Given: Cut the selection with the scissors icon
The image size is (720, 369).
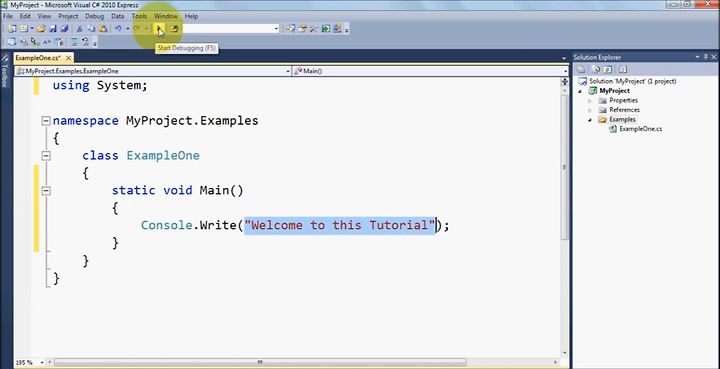Looking at the screenshot, I should pyautogui.click(x=79, y=28).
